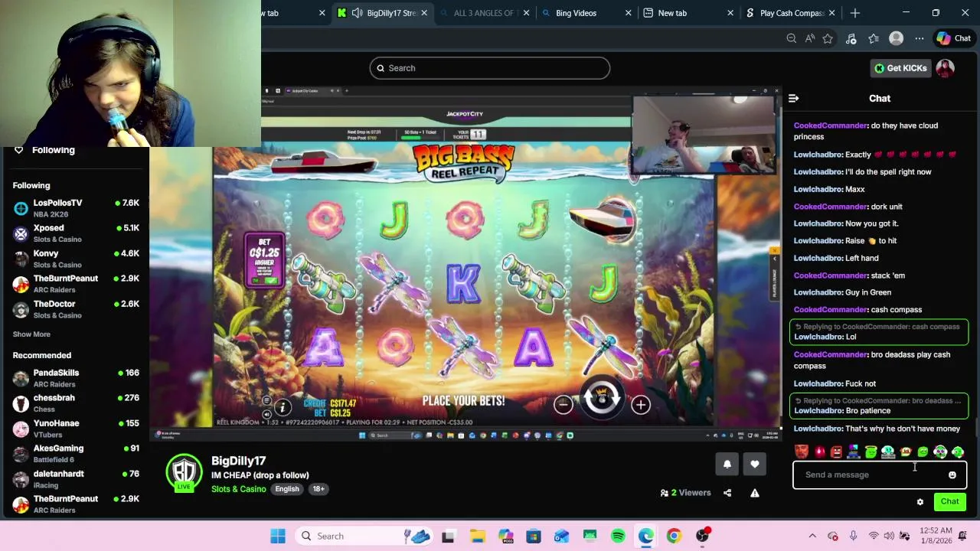The width and height of the screenshot is (980, 551).
Task: Toggle Read aloud in address bar
Action: [x=810, y=38]
